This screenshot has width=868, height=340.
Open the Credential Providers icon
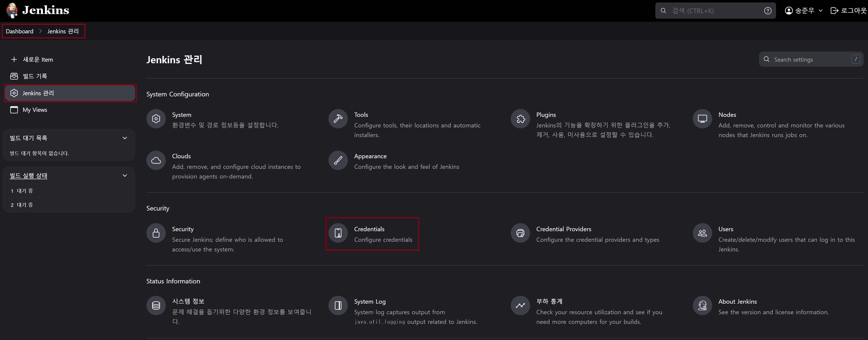(520, 233)
